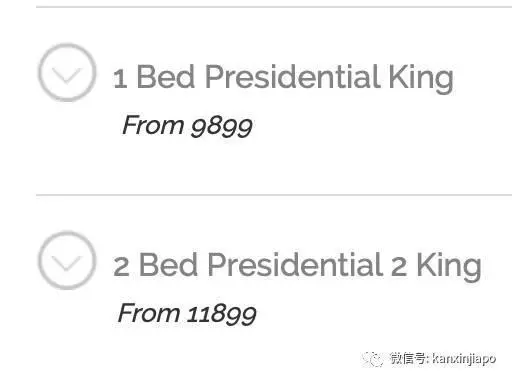Click the From 9899 price text
512x382 pixels.
(x=187, y=126)
